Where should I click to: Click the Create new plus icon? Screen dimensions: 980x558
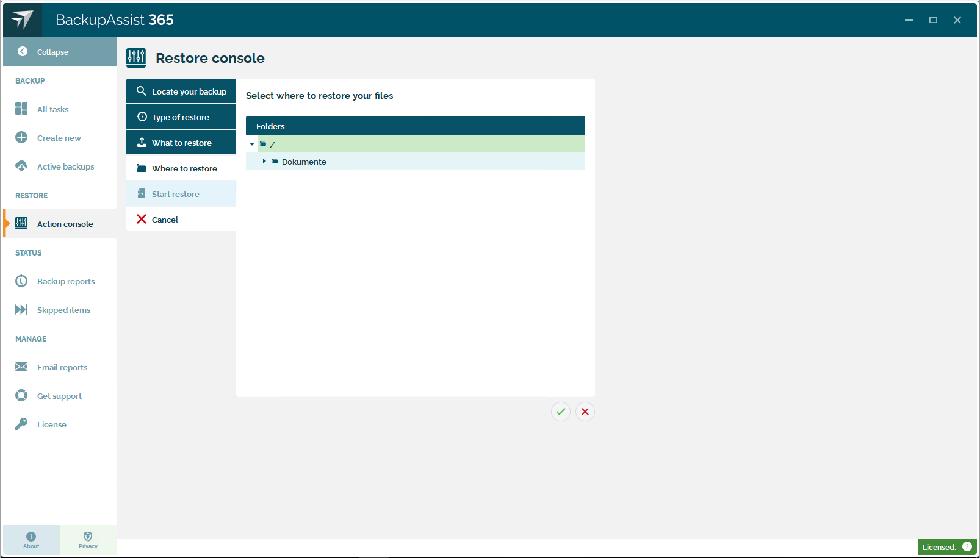click(21, 137)
